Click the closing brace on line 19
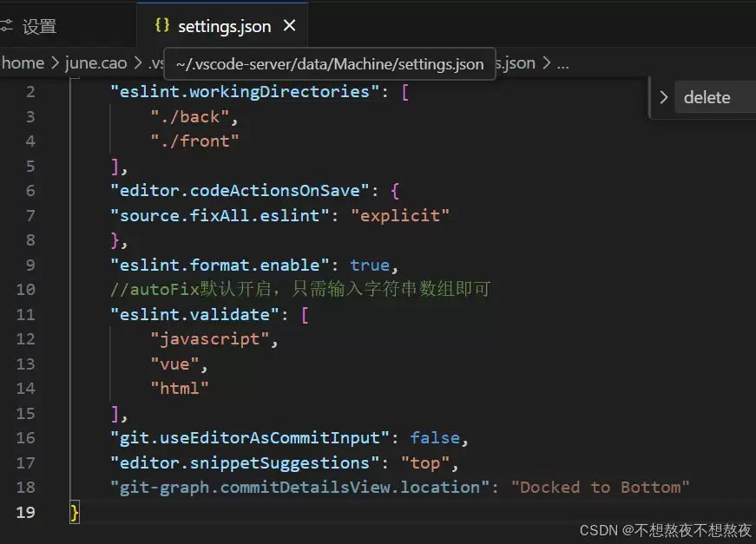 73,512
